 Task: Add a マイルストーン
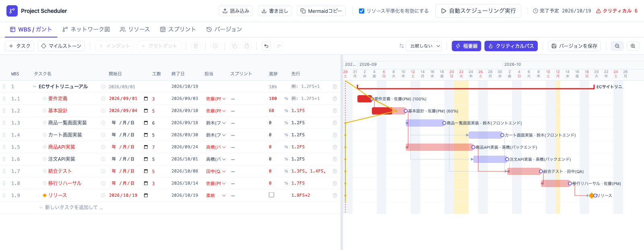pyautogui.click(x=61, y=46)
